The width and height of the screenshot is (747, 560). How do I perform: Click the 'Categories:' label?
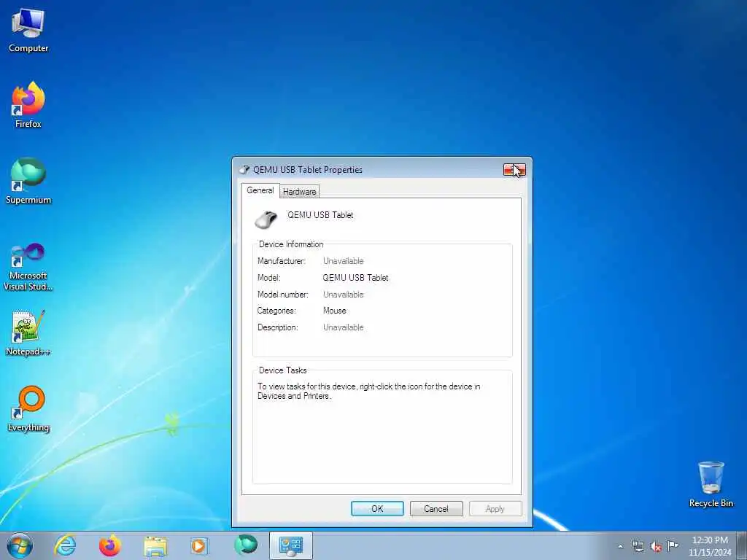click(276, 311)
